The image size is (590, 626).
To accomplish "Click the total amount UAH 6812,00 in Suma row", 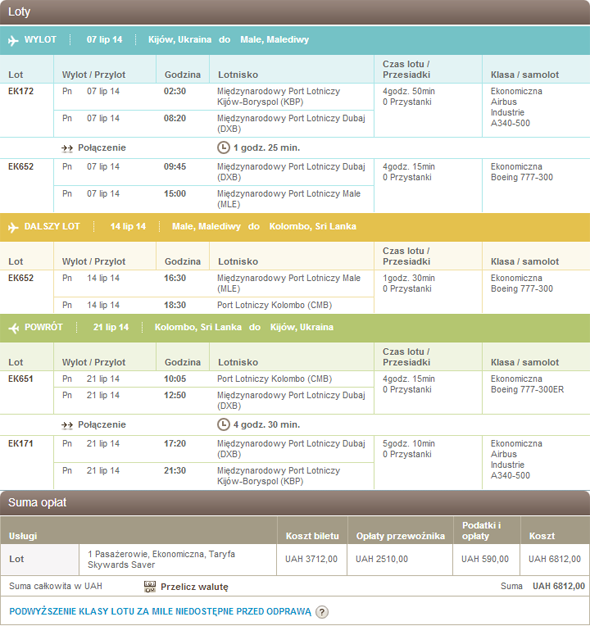I will click(558, 586).
